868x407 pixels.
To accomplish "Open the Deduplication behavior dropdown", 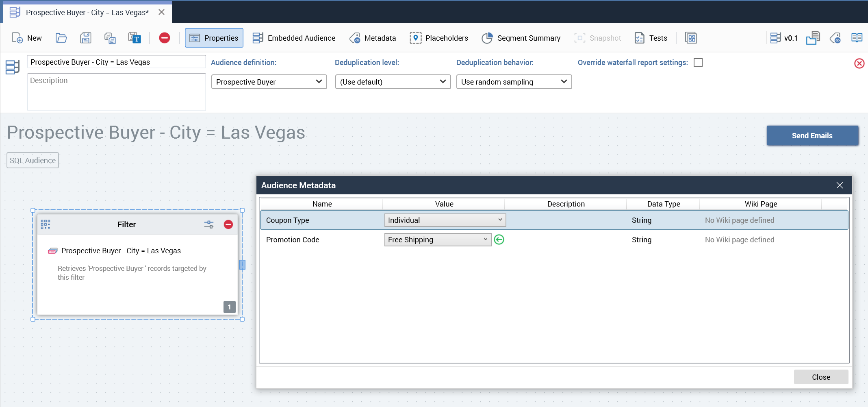I will tap(514, 82).
